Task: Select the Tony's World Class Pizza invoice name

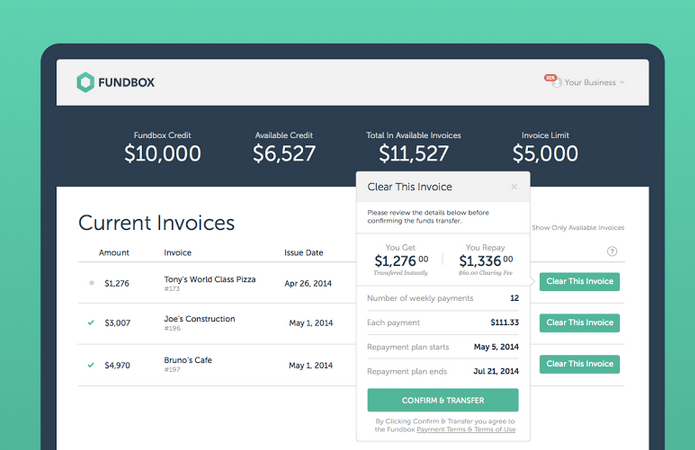Action: point(210,279)
